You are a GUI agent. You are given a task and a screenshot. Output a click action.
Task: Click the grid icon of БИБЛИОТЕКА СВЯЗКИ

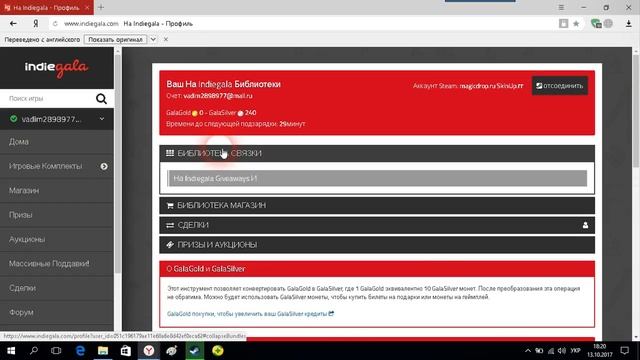point(170,153)
